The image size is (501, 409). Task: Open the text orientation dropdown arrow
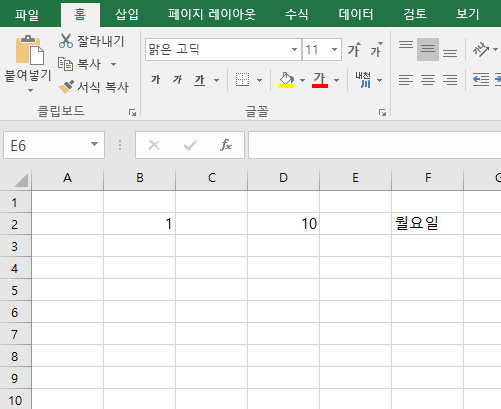pyautogui.click(x=495, y=50)
